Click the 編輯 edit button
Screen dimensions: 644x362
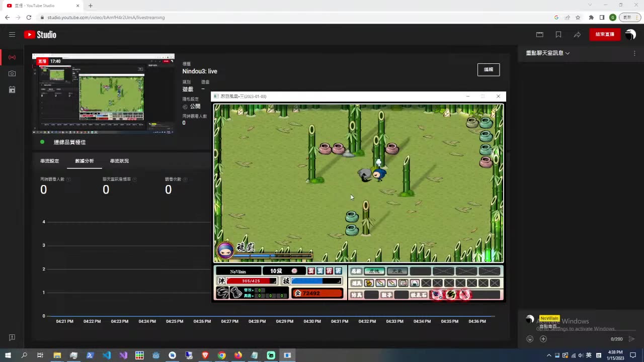(x=489, y=69)
